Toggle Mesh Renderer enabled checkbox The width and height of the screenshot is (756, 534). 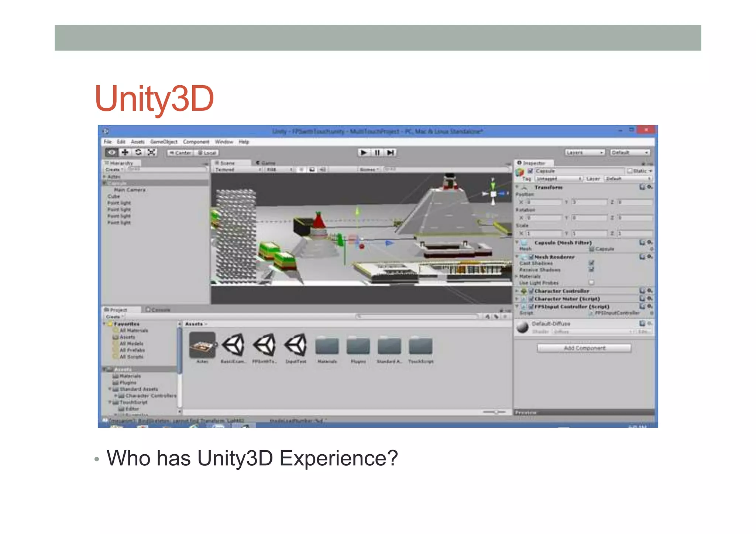coord(531,257)
